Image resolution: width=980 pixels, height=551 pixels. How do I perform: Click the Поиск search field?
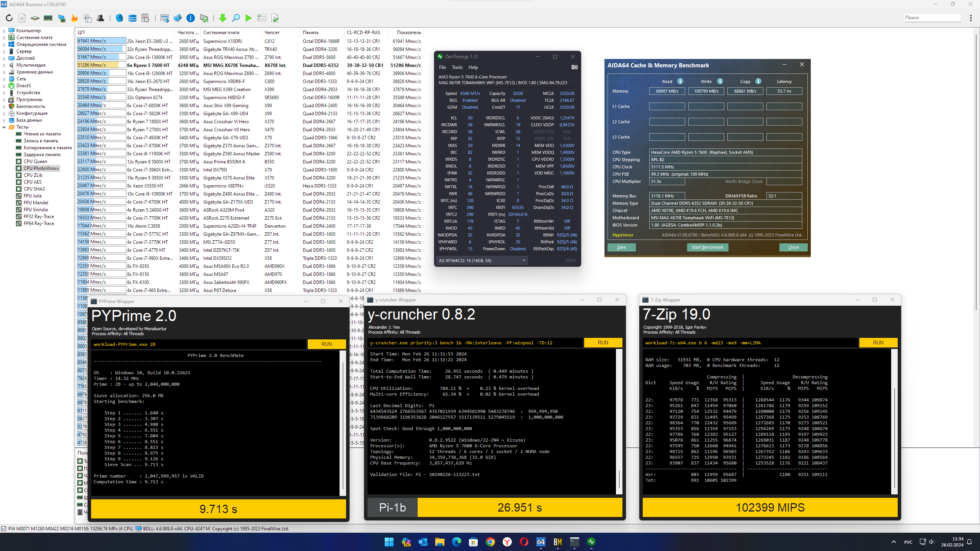[x=932, y=18]
